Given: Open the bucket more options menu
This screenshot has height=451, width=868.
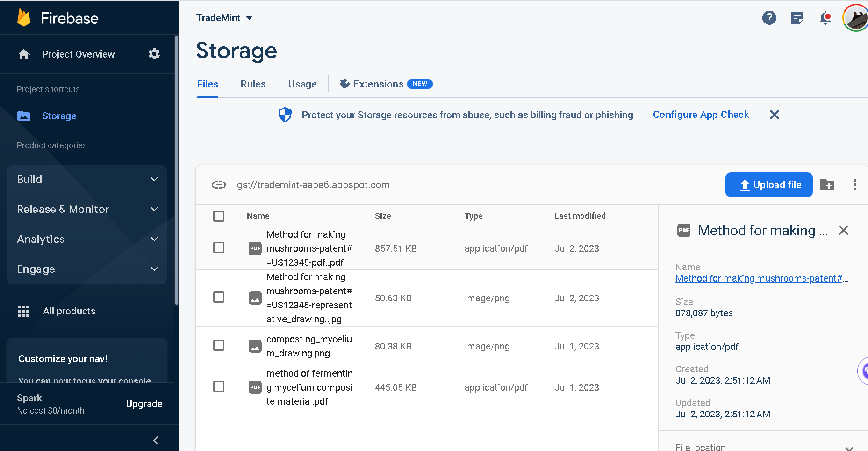Looking at the screenshot, I should tap(854, 185).
